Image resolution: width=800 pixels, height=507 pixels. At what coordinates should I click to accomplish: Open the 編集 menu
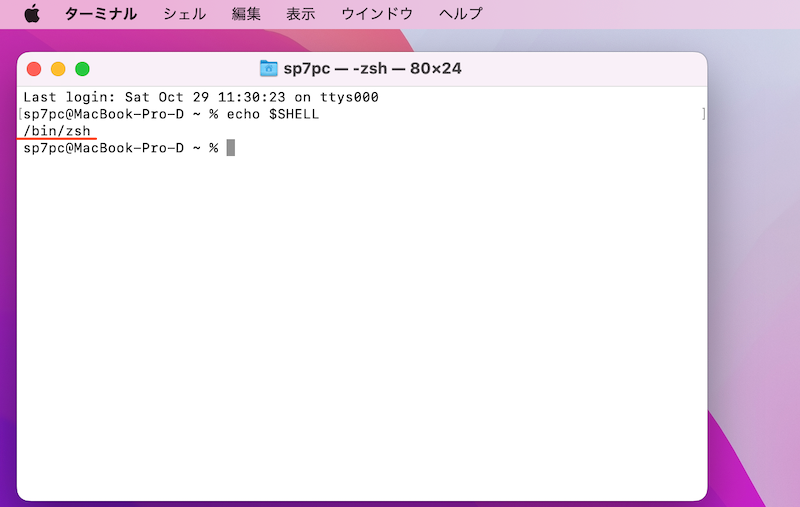tap(246, 14)
